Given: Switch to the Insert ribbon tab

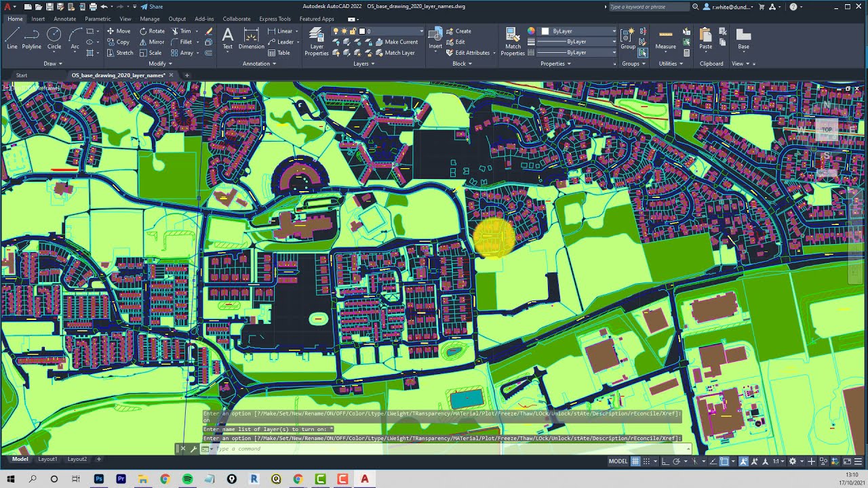Looking at the screenshot, I should point(38,19).
